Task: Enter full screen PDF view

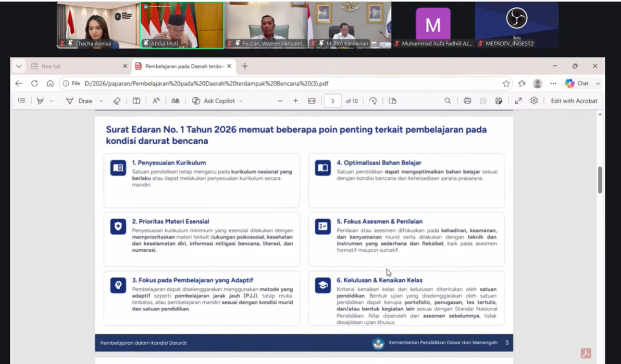Action: click(x=518, y=101)
